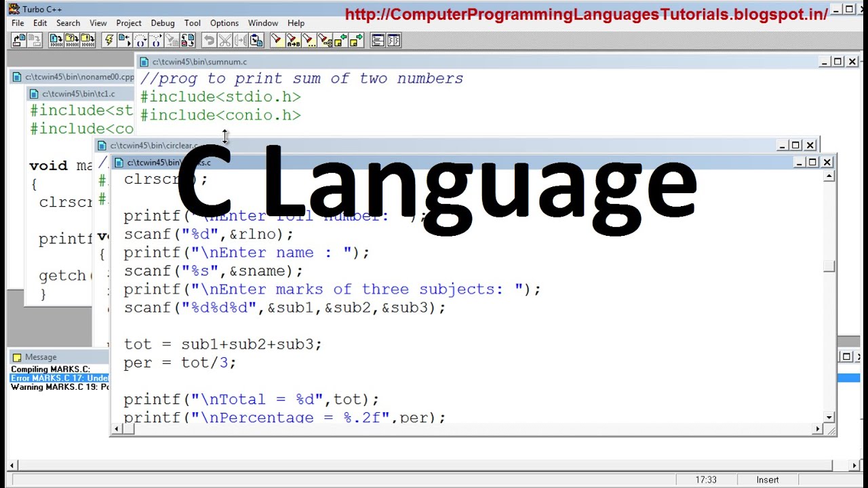
Task: Click the Previous message arrow icon
Action: point(340,41)
